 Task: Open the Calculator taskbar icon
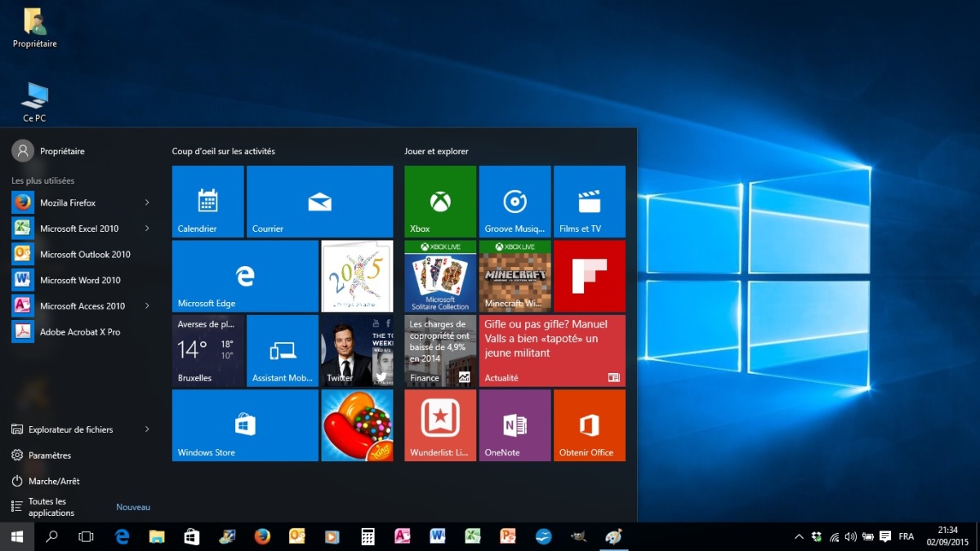tap(367, 536)
